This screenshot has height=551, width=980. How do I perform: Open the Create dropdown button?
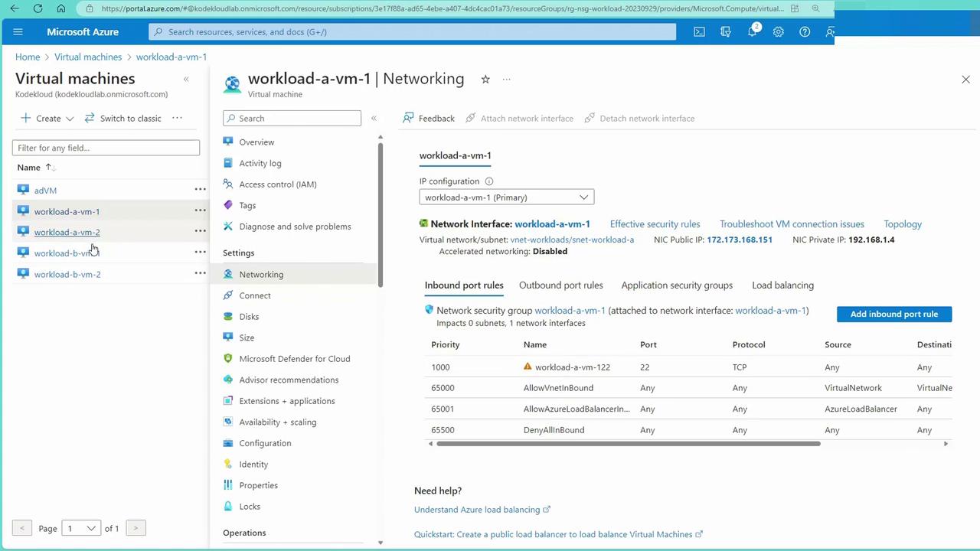[47, 119]
